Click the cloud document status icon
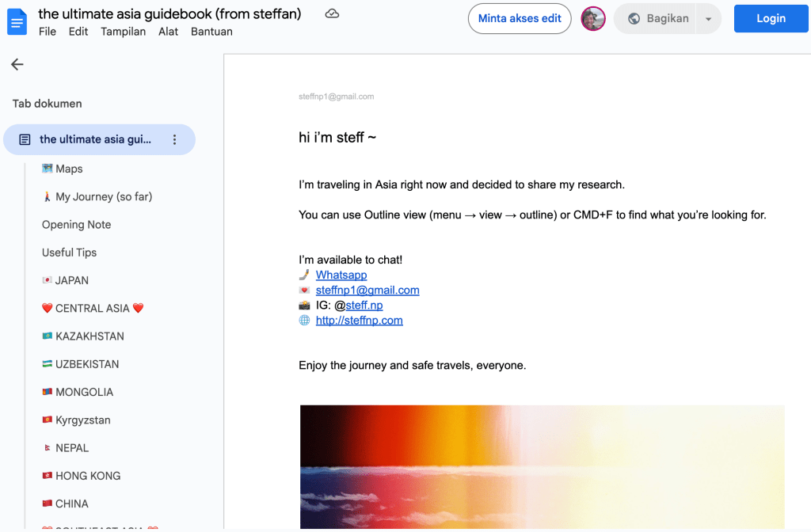The width and height of the screenshot is (811, 532). point(333,14)
